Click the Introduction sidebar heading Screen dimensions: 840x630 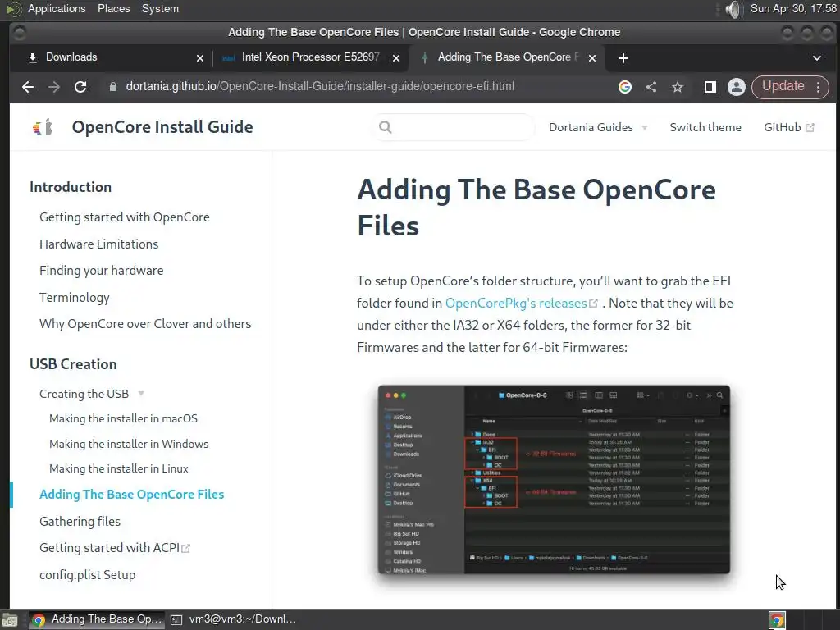[71, 187]
